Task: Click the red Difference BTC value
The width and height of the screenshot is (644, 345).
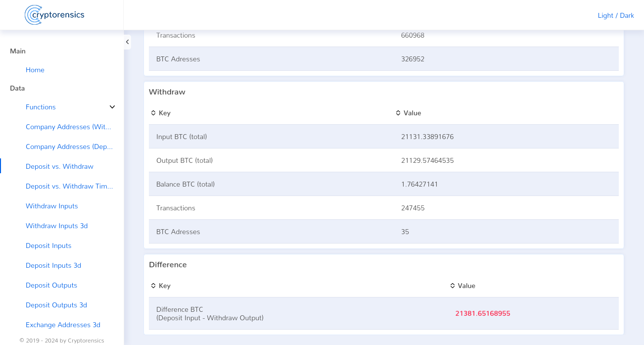Action: (x=483, y=313)
